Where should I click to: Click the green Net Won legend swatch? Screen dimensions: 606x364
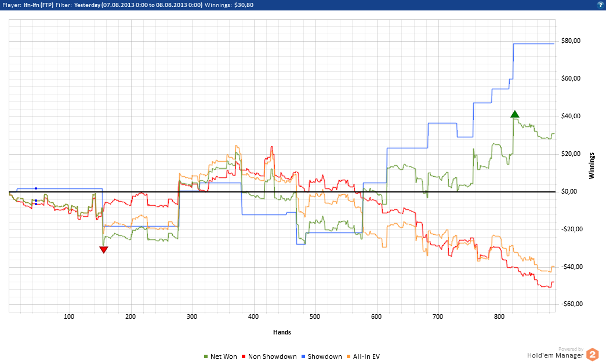tap(206, 356)
